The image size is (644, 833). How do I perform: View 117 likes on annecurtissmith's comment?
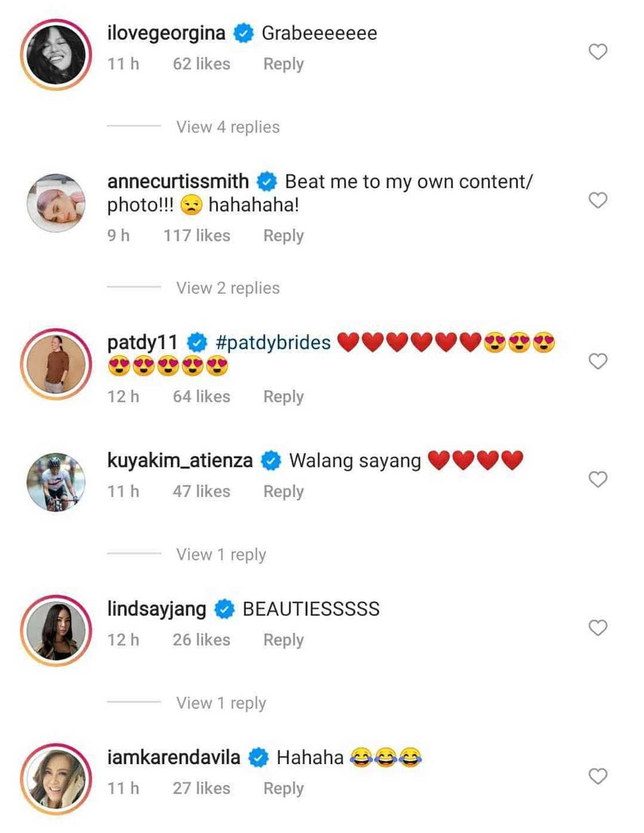[197, 236]
